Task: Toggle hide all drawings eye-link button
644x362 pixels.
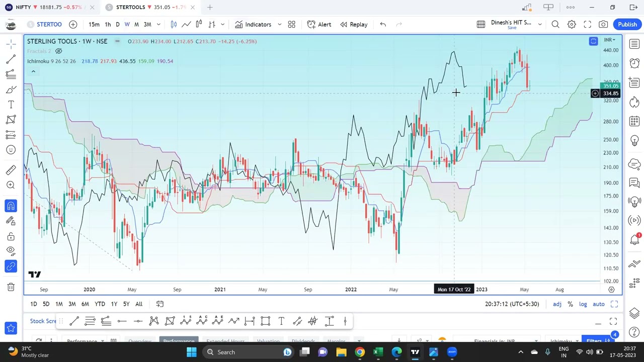Action: click(x=11, y=251)
